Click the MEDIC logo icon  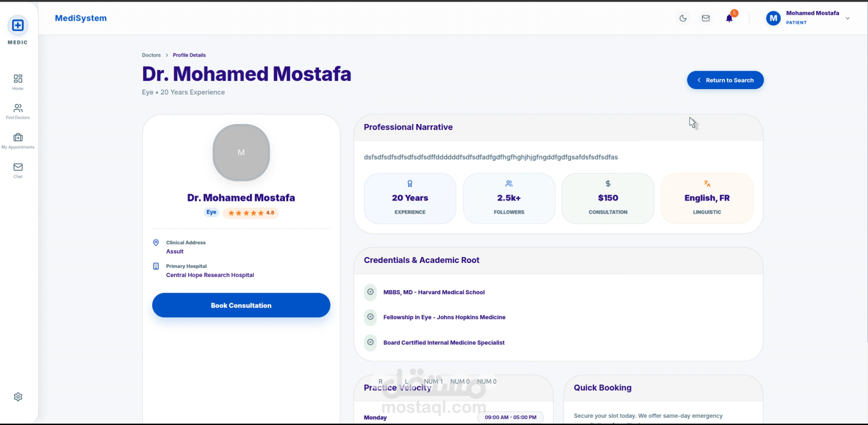18,25
